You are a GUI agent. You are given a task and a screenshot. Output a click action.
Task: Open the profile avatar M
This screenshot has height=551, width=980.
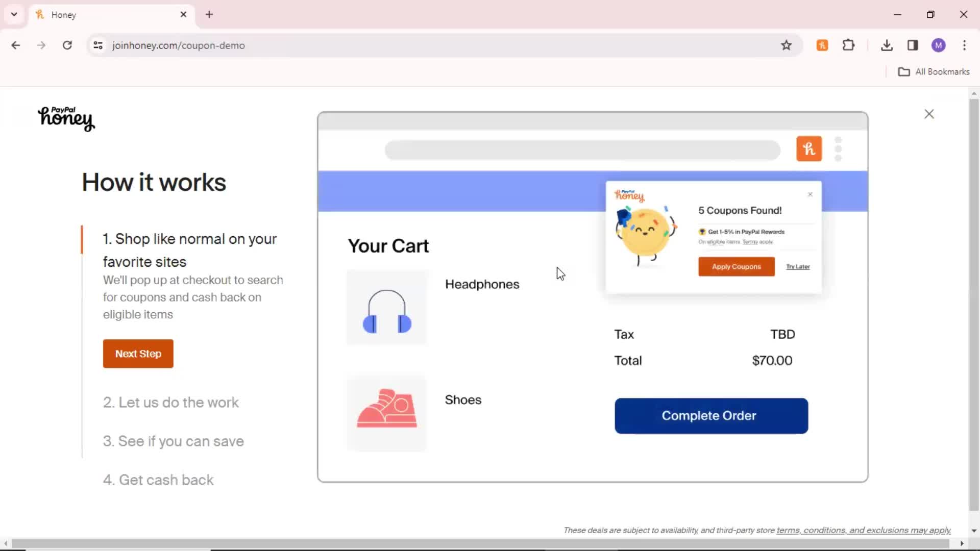tap(938, 45)
